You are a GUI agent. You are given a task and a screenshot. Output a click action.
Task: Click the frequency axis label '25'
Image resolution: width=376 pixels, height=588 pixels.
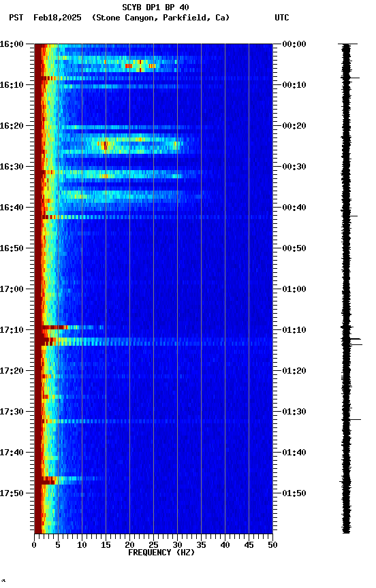[153, 545]
